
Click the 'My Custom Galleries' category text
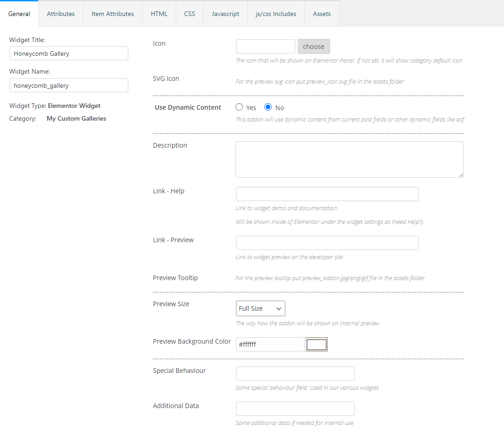coord(76,118)
